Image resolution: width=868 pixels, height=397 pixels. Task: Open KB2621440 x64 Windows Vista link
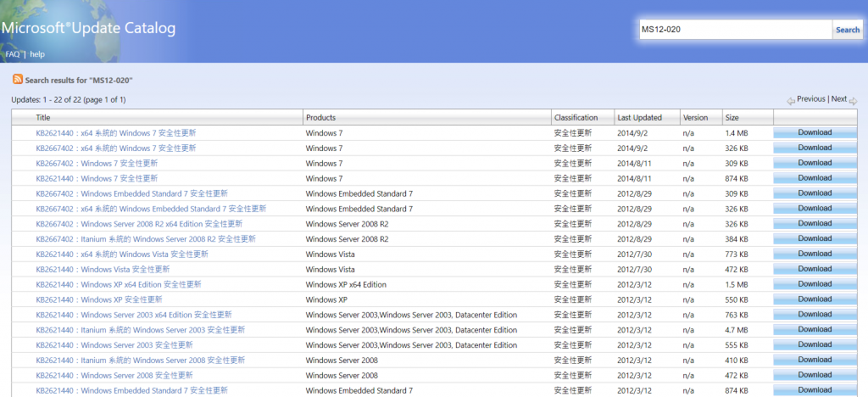point(122,254)
